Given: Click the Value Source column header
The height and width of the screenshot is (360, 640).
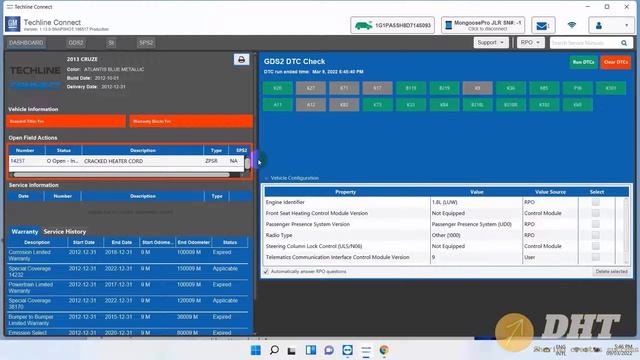Looking at the screenshot, I should pos(550,192).
